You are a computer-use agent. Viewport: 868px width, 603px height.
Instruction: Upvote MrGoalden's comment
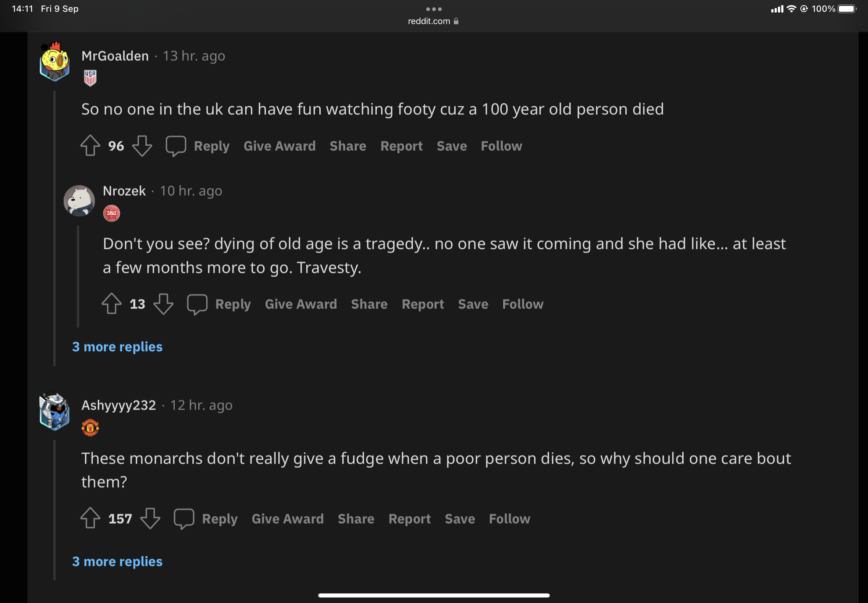click(90, 146)
